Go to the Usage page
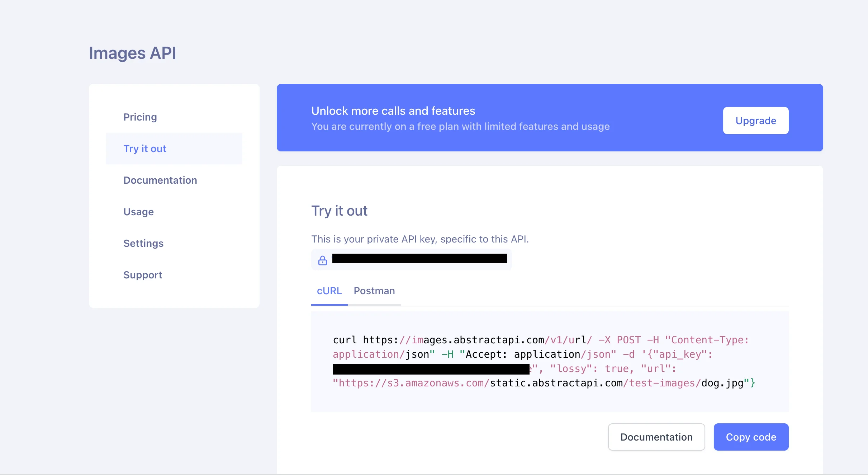Screen dimensions: 868x475 pyautogui.click(x=138, y=212)
